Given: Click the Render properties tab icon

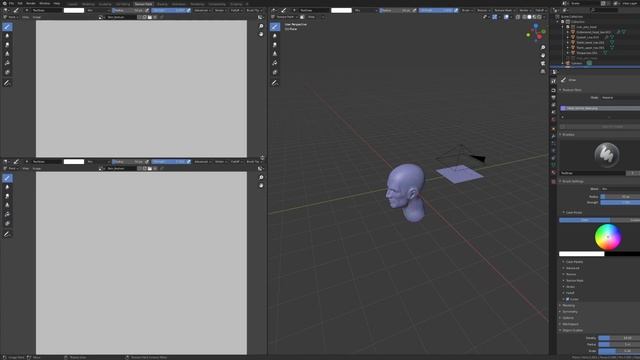Looking at the screenshot, I should click(554, 90).
